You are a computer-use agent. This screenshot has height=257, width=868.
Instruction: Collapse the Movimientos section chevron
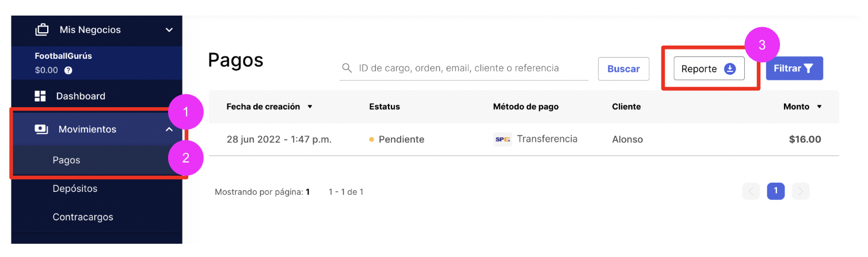click(169, 130)
